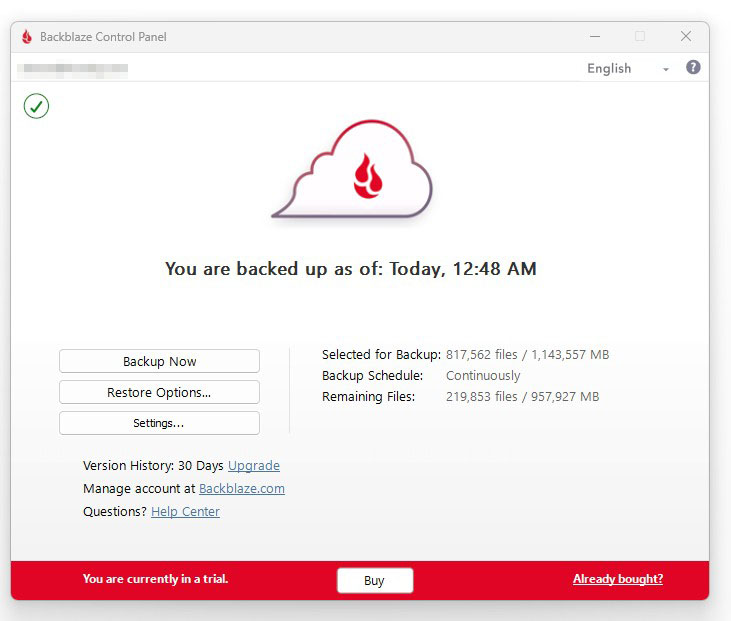Click the Remaining Files count text
Viewport: 731px width, 621px height.
coord(522,397)
